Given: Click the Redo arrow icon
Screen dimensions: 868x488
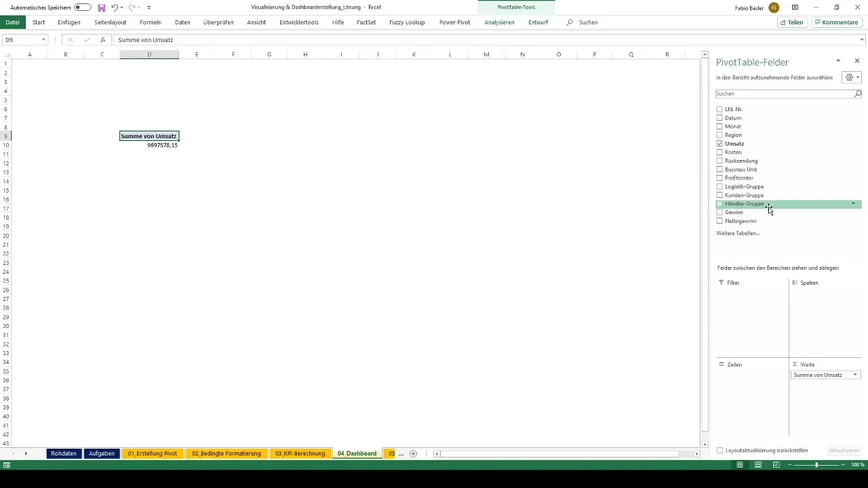Looking at the screenshot, I should point(133,7).
